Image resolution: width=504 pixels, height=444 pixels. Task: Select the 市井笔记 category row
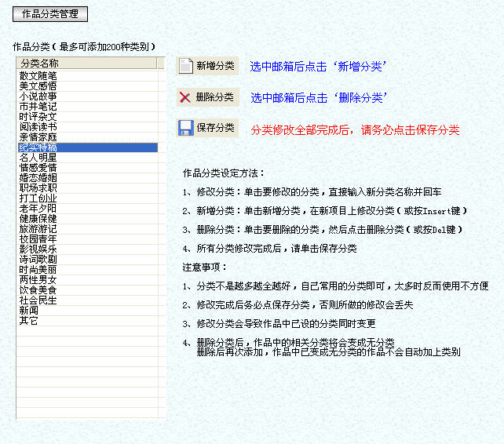[87, 107]
